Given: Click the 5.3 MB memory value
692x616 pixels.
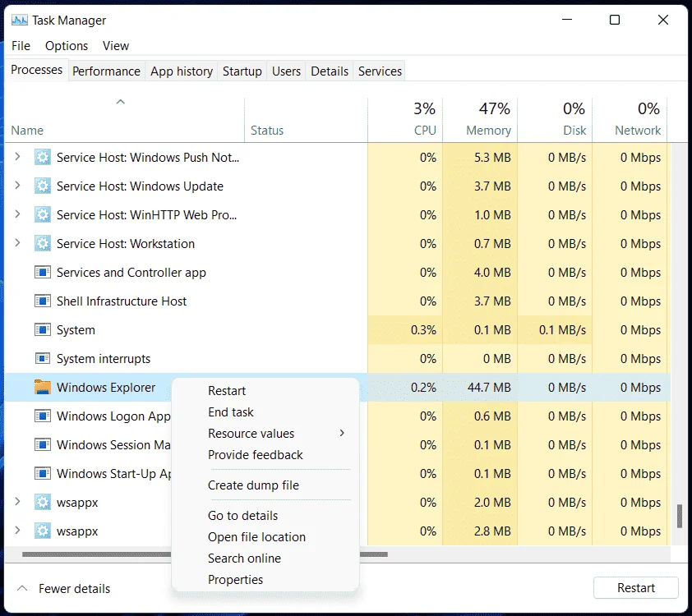Looking at the screenshot, I should [x=492, y=158].
